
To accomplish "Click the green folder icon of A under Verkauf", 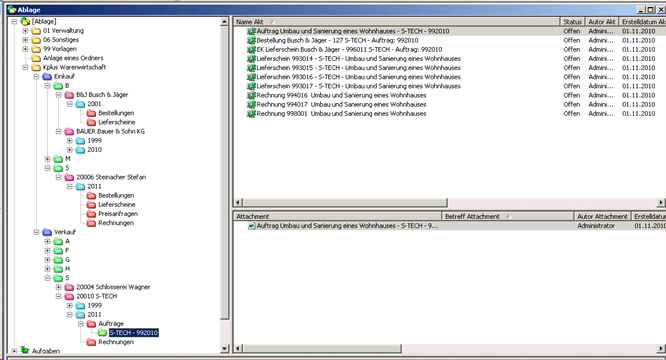I will 58,242.
